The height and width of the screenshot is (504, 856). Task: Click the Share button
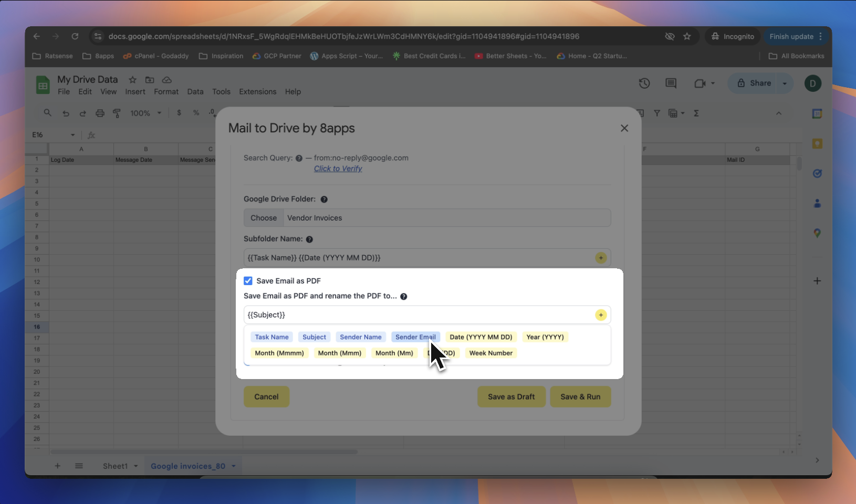tap(754, 83)
